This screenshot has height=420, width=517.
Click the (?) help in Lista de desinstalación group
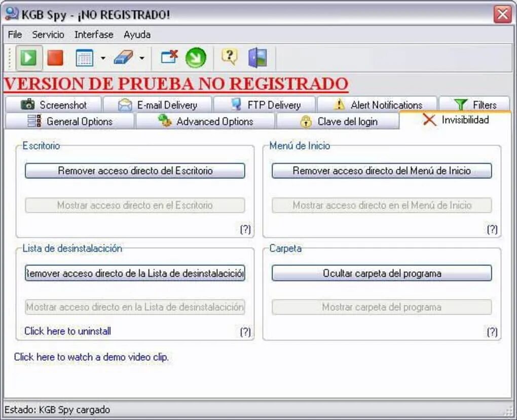pos(245,332)
